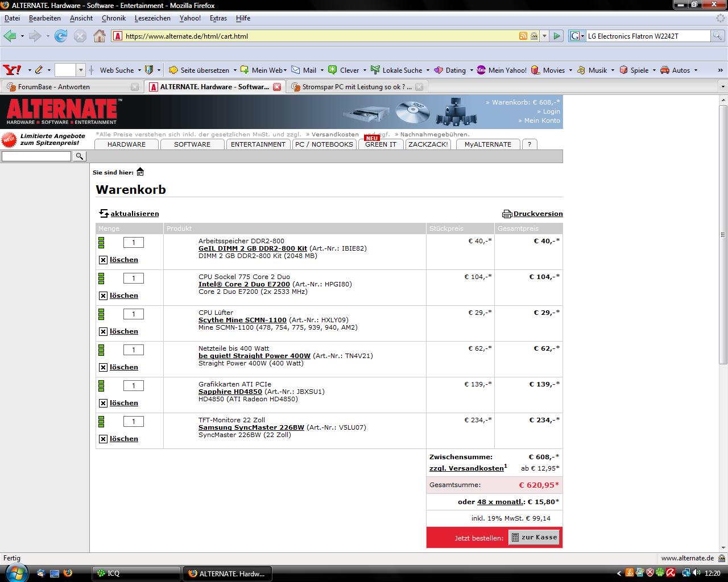Open the search engine selector dropdown
The width and height of the screenshot is (728, 582).
(582, 36)
